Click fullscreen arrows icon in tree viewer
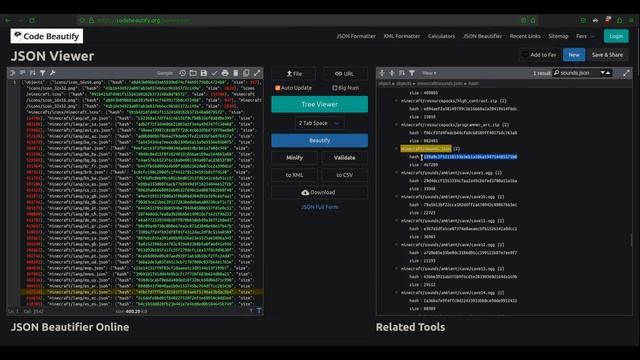 (x=626, y=73)
